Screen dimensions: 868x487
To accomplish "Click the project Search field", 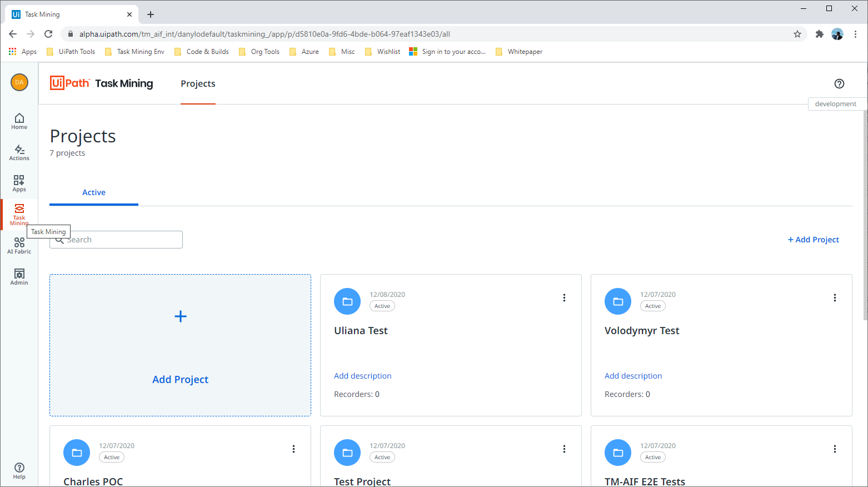I will [116, 240].
